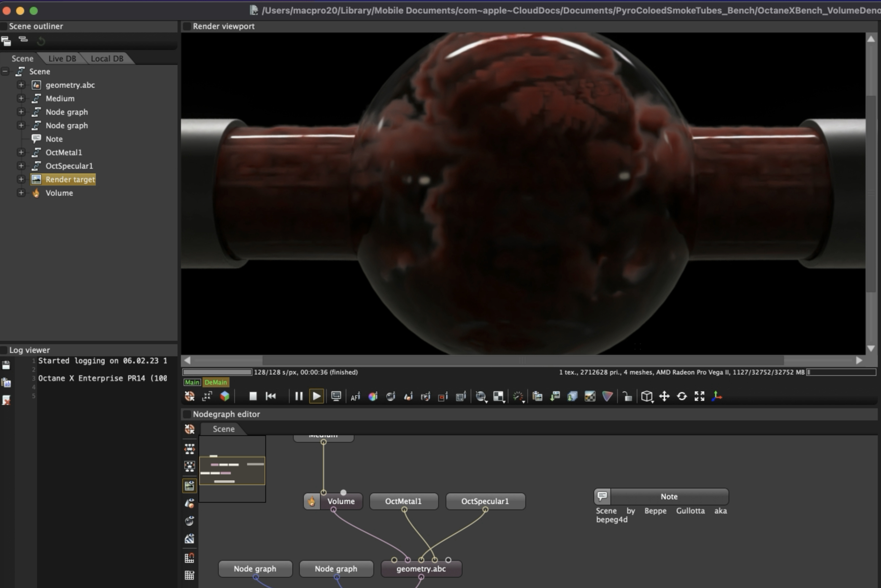Click the save log icon in Log viewer
This screenshot has width=881, height=588.
pyautogui.click(x=6, y=365)
